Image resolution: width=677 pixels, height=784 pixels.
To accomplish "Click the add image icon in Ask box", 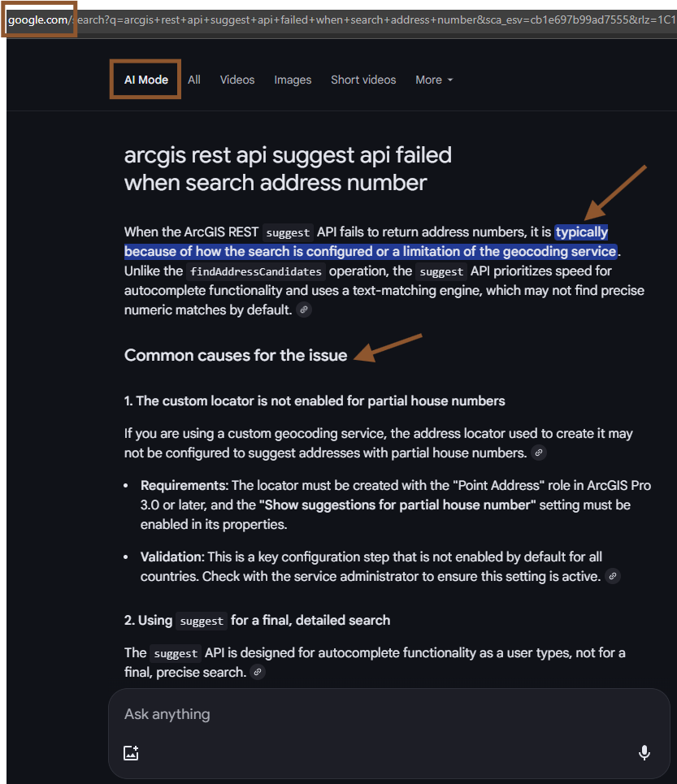I will [131, 752].
